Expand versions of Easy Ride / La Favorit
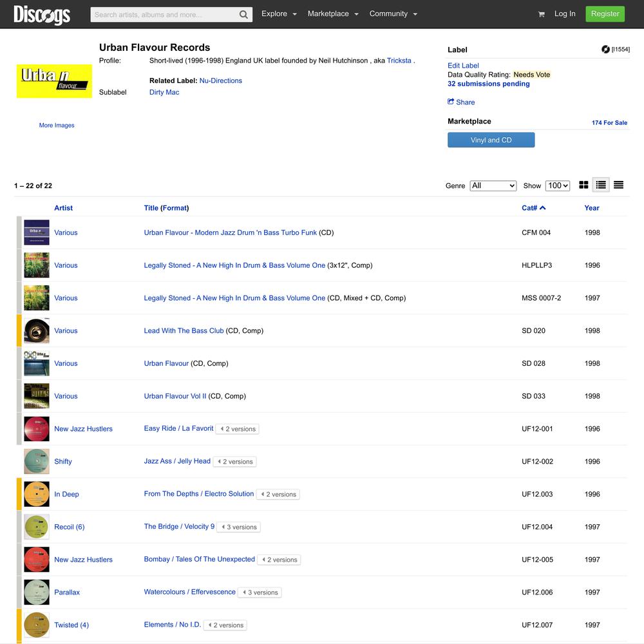This screenshot has width=644, height=644. (x=238, y=429)
